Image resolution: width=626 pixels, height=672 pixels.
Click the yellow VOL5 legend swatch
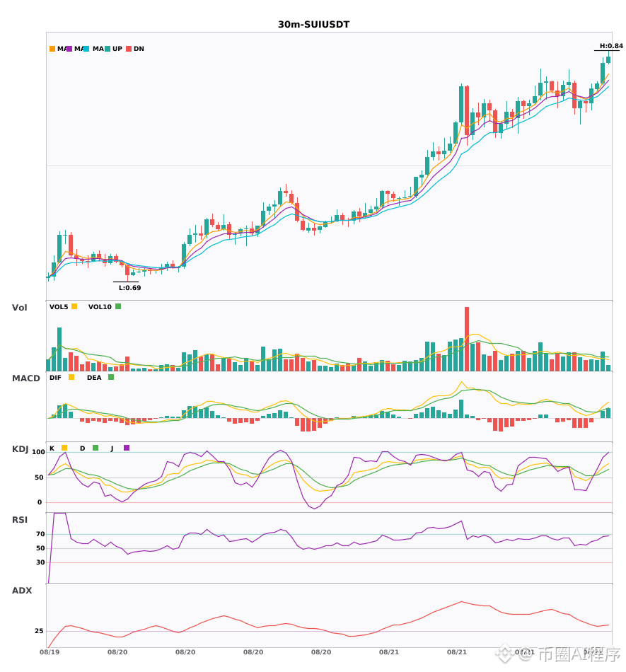[74, 306]
